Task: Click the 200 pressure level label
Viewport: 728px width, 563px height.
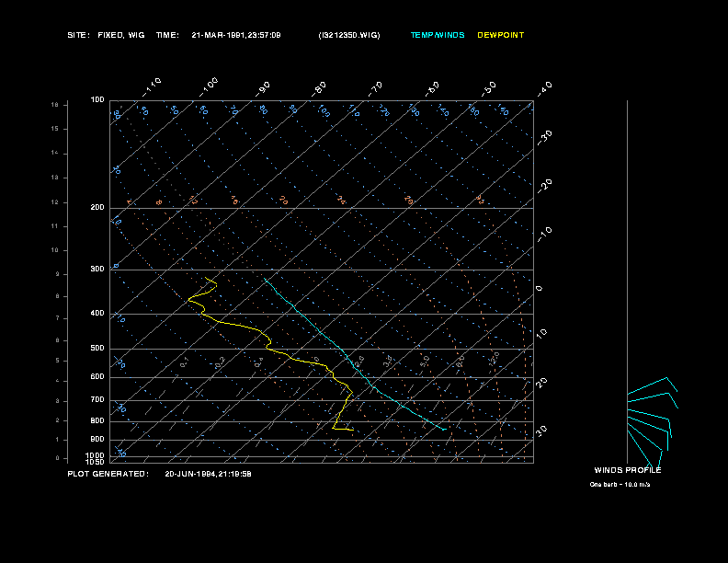Action: (97, 208)
